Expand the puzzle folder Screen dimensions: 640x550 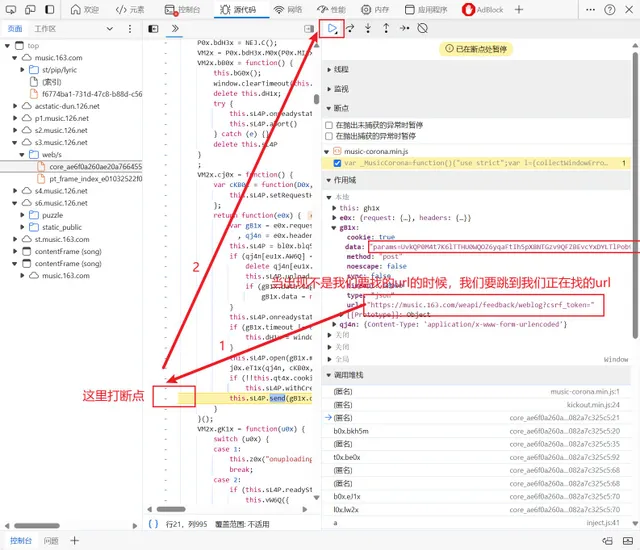(22, 215)
